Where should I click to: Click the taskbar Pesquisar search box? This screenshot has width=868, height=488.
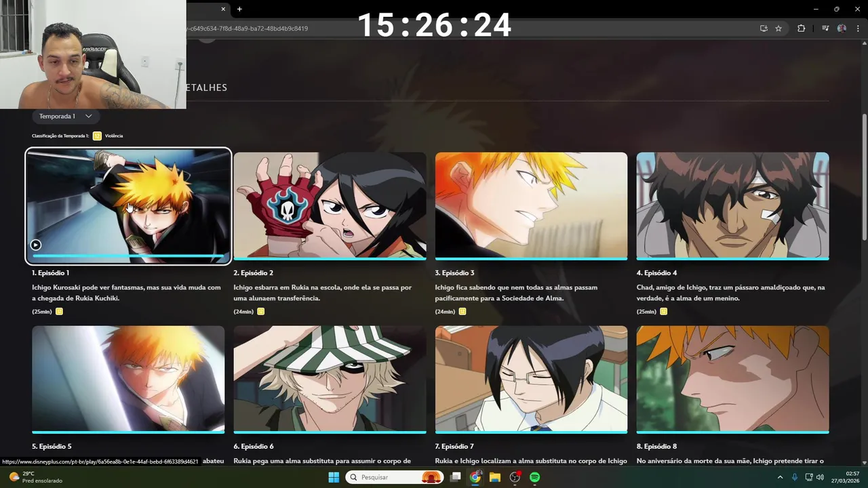point(395,477)
